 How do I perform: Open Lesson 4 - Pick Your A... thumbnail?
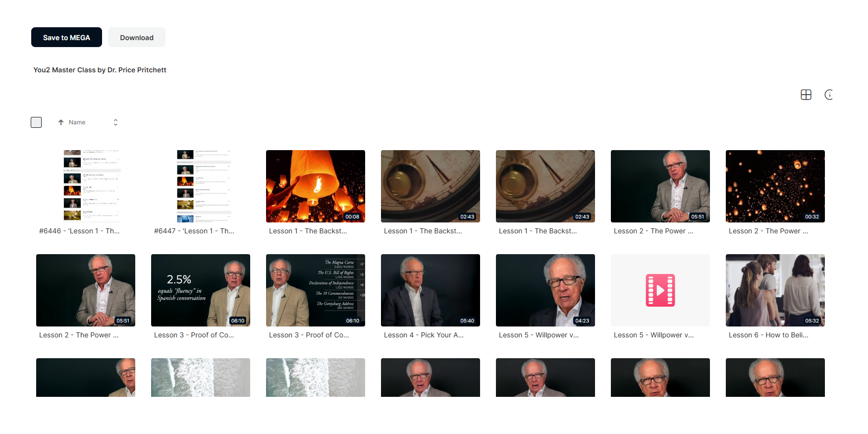click(431, 290)
